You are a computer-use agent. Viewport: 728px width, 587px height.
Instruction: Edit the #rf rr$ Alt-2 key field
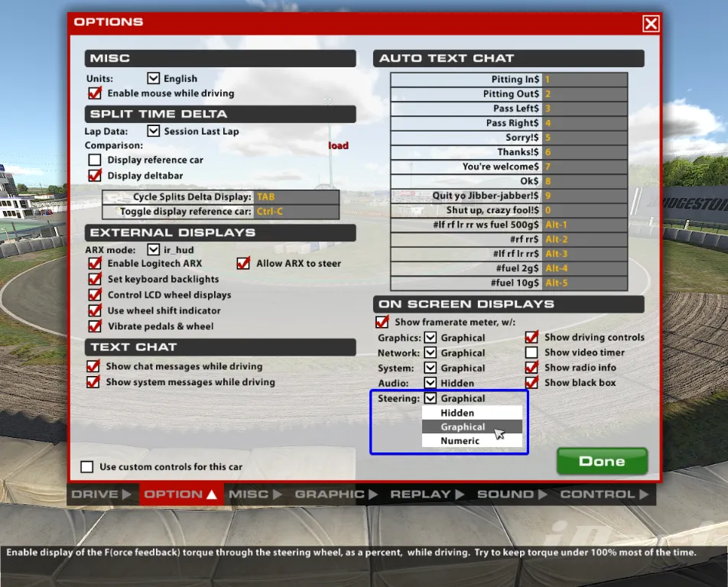coord(584,239)
